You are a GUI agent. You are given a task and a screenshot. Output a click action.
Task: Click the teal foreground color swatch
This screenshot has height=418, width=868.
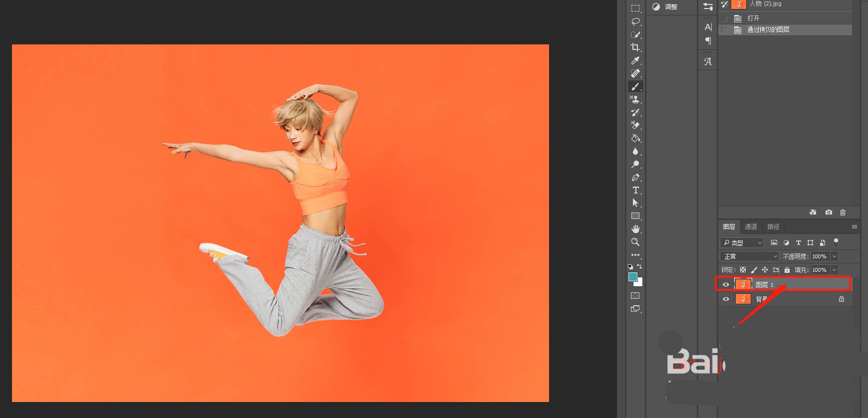(633, 277)
